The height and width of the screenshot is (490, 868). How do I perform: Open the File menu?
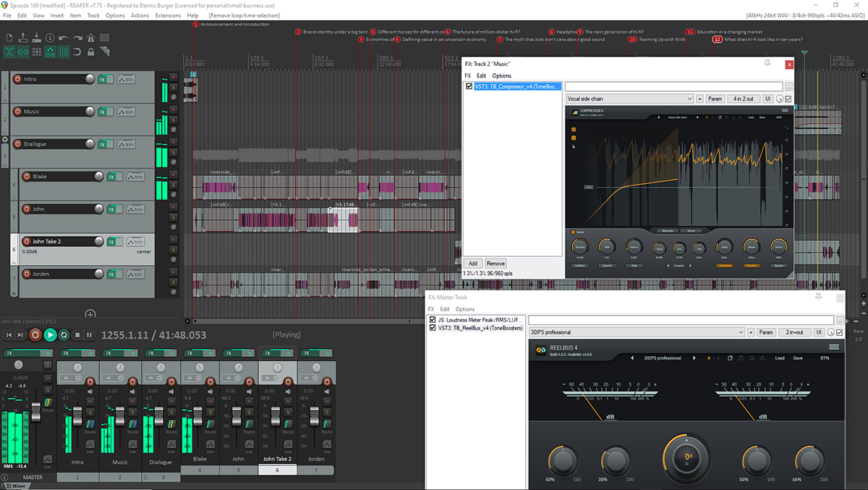coord(7,15)
